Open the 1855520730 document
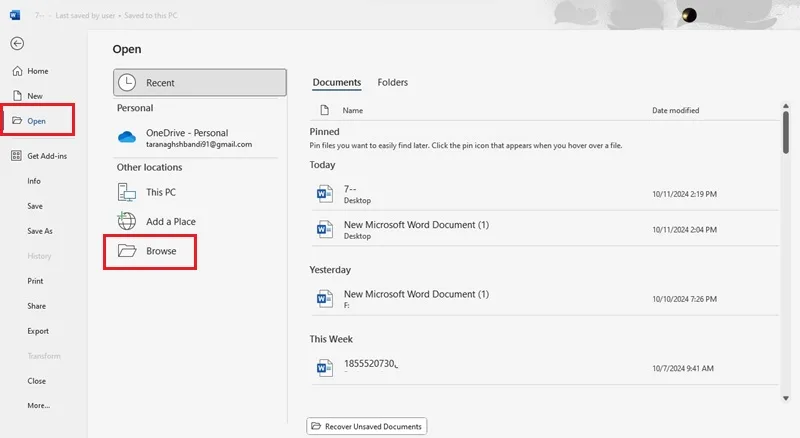Image resolution: width=800 pixels, height=438 pixels. (544, 368)
